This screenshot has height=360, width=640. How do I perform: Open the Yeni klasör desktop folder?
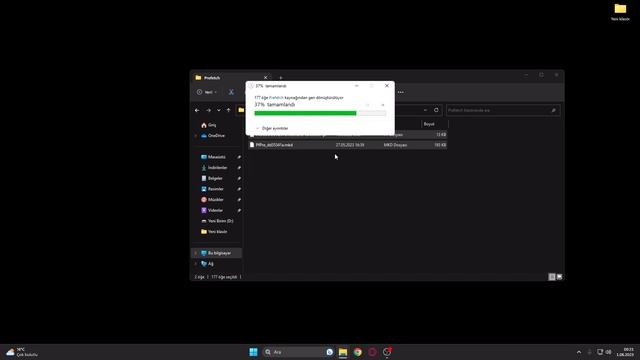tap(620, 12)
